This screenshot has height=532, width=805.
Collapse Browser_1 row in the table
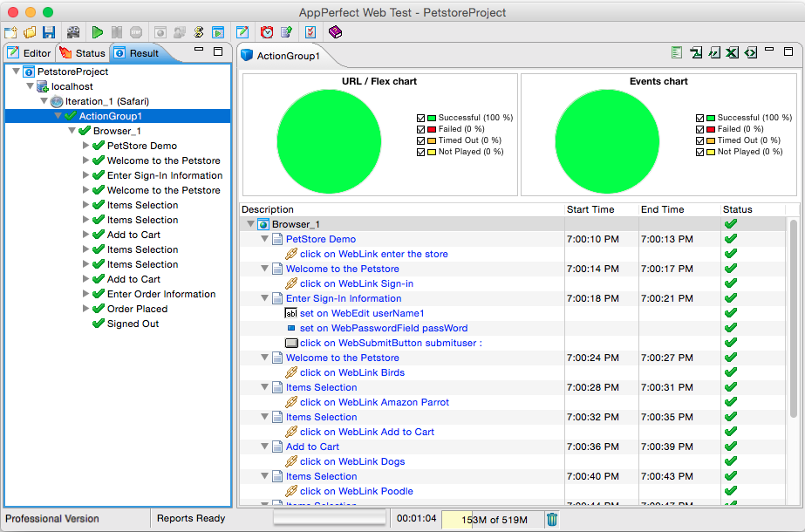pos(250,224)
